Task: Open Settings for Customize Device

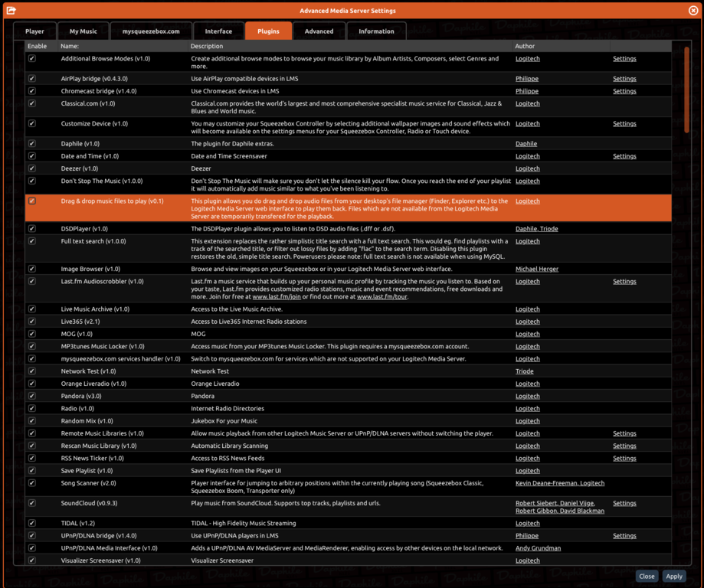Action: coord(624,124)
